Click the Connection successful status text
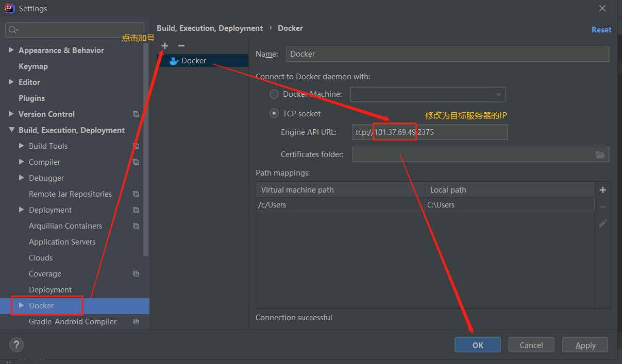Screen dimensions: 622x364 coord(294,318)
